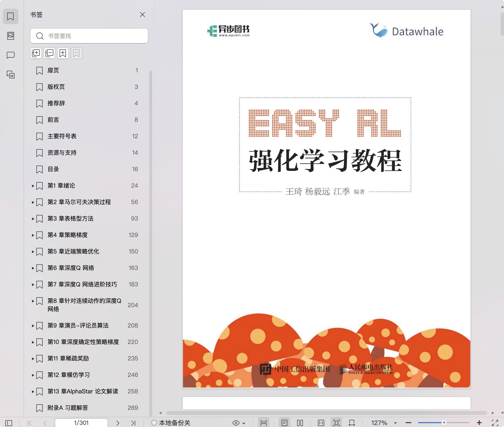
Task: Click the expand all bookmarks icon
Action: (36, 53)
